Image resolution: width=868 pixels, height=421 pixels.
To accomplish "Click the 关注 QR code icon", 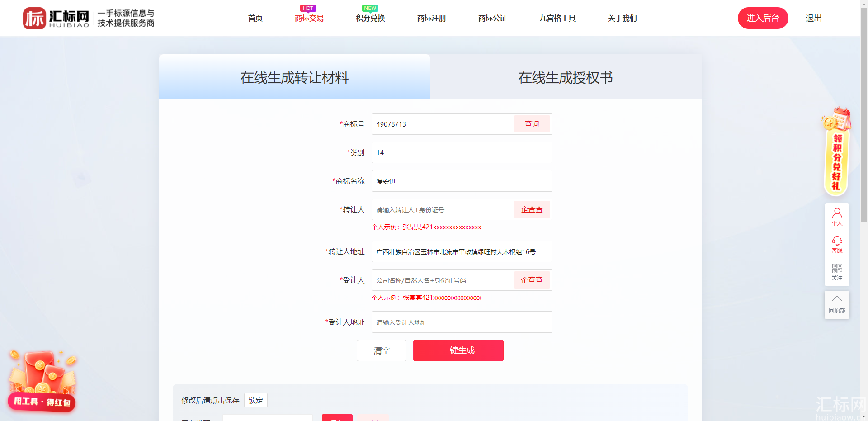I will (837, 272).
